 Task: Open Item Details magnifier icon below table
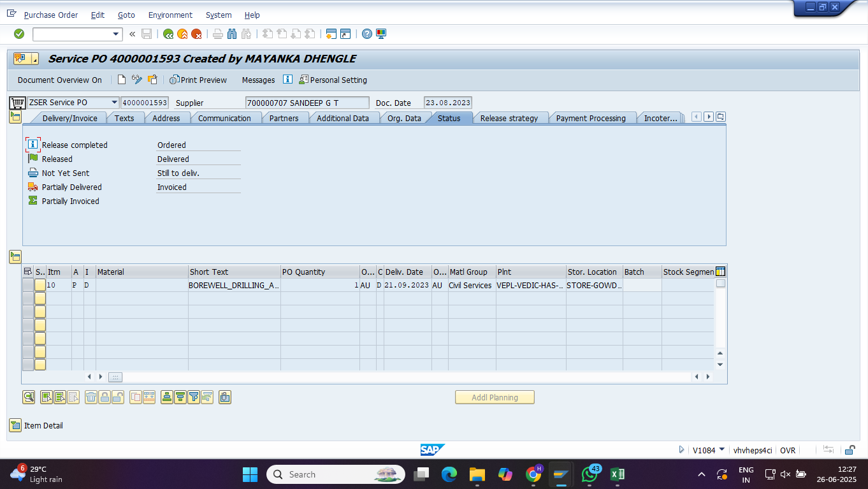tap(29, 397)
